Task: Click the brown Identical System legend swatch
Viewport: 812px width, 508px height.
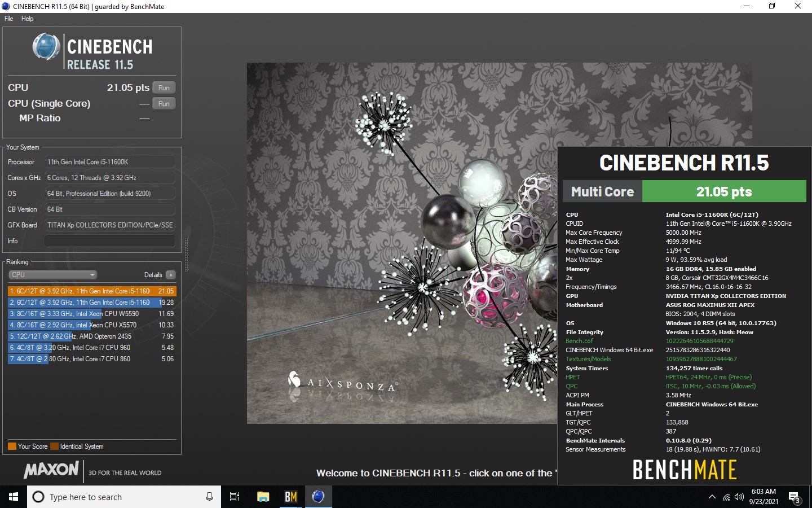Action: [x=54, y=446]
